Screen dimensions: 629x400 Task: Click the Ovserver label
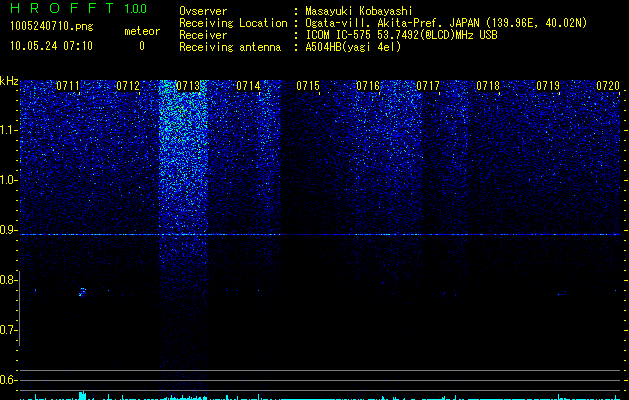203,11
